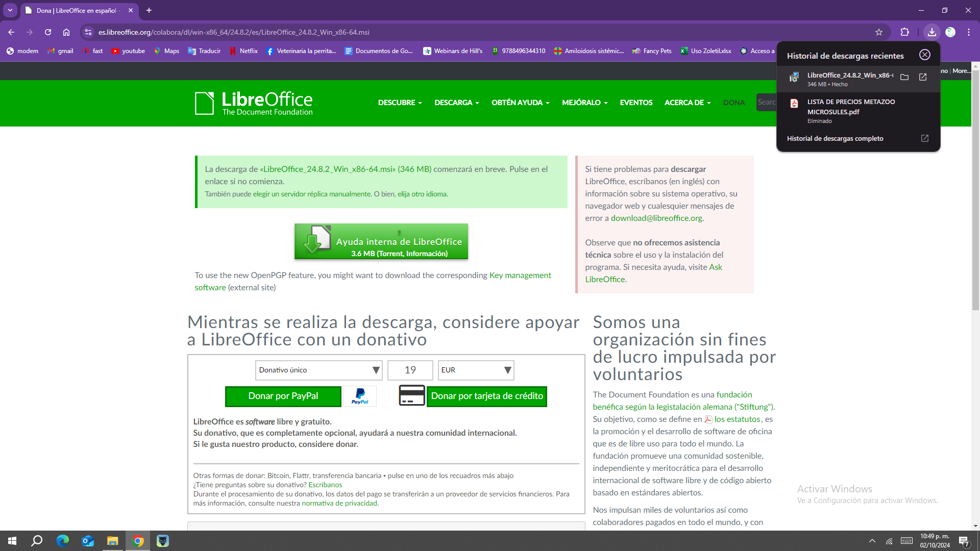The height and width of the screenshot is (551, 980).
Task: Launch Microsoft Edge from taskbar
Action: pyautogui.click(x=62, y=541)
